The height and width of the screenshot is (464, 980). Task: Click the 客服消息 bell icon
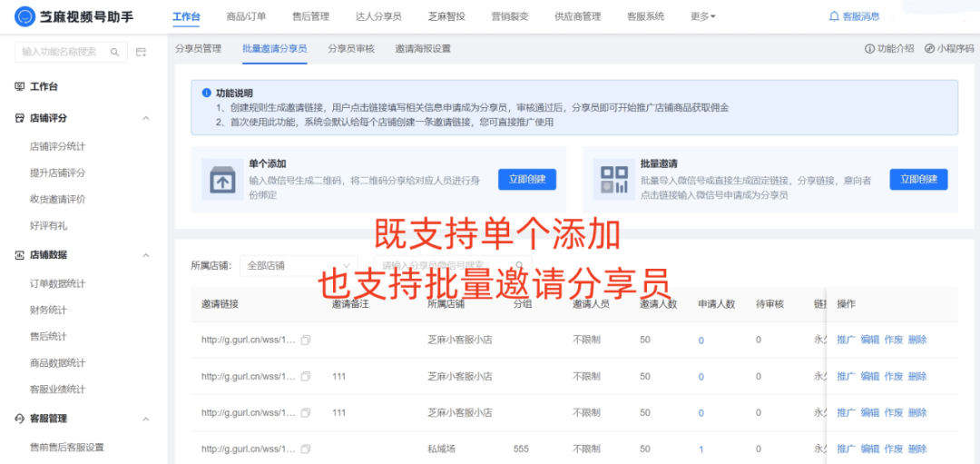(x=834, y=16)
